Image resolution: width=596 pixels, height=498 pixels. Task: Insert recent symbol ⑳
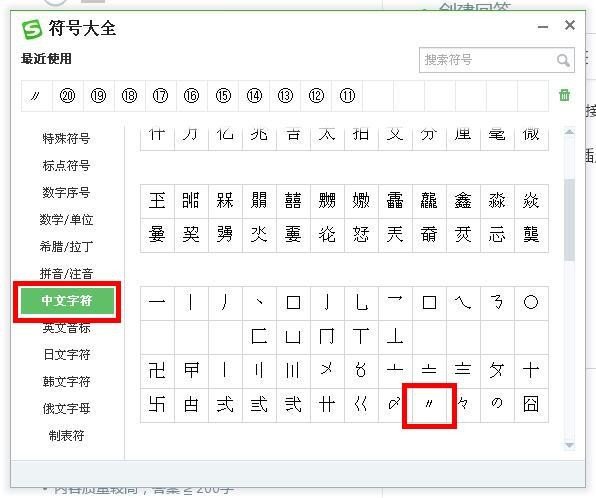(x=68, y=95)
